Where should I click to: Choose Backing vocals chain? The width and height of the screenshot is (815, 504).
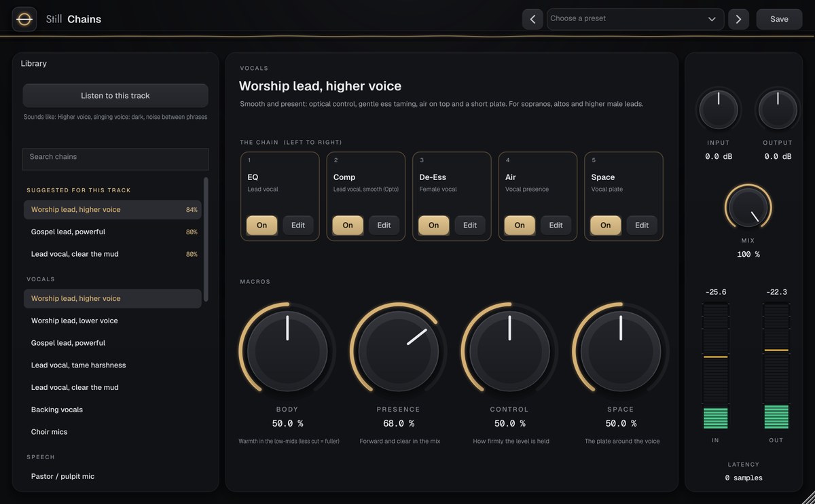point(113,410)
